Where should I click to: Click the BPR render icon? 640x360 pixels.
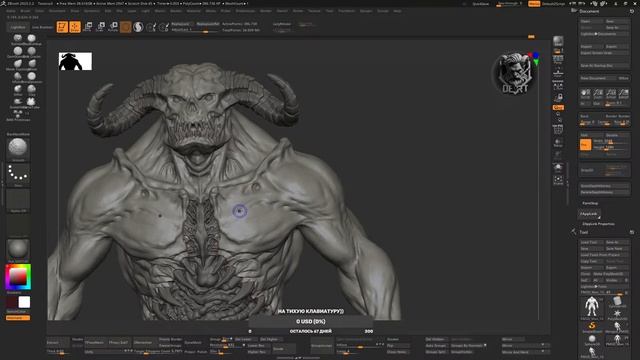pyautogui.click(x=558, y=41)
